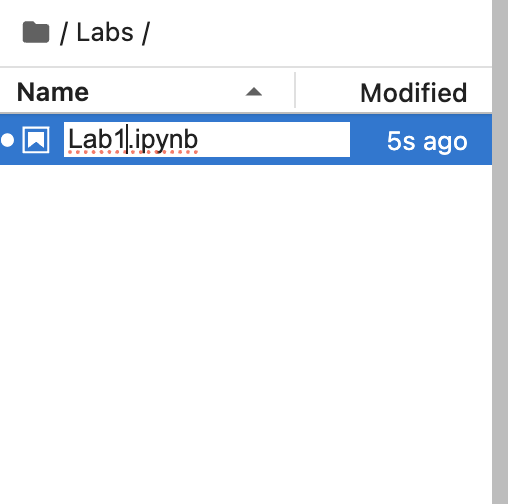Image resolution: width=526 pixels, height=504 pixels.
Task: Click the running kernel dot beside Lab1.ipynb
Action: pos(7,140)
